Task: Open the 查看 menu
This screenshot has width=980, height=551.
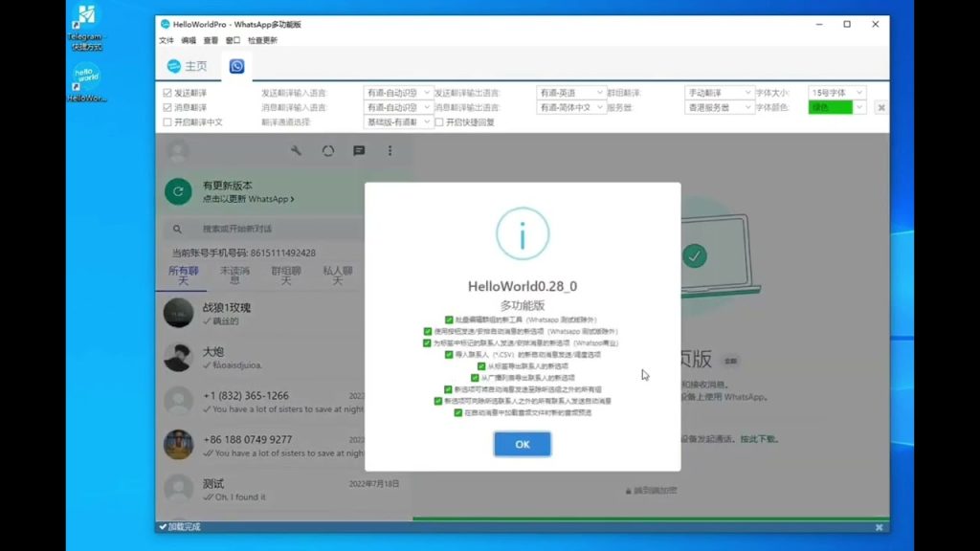Action: point(211,40)
